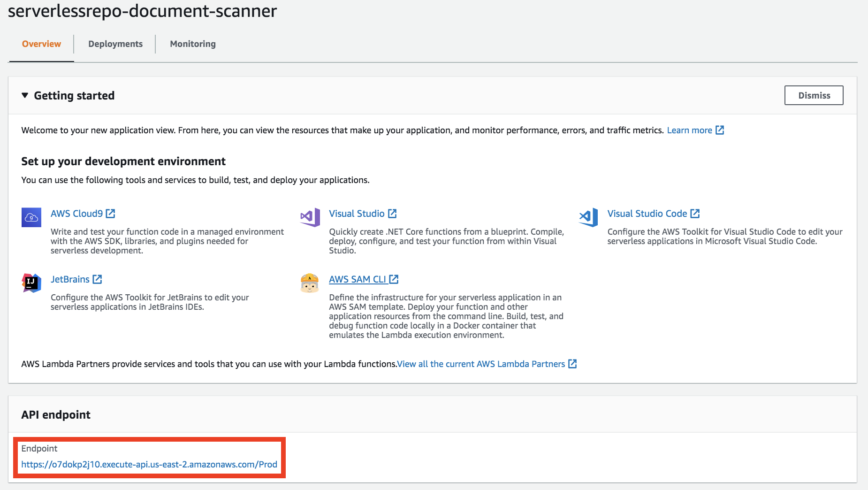The image size is (868, 490).
Task: Open the JetBrains link
Action: [x=70, y=279]
